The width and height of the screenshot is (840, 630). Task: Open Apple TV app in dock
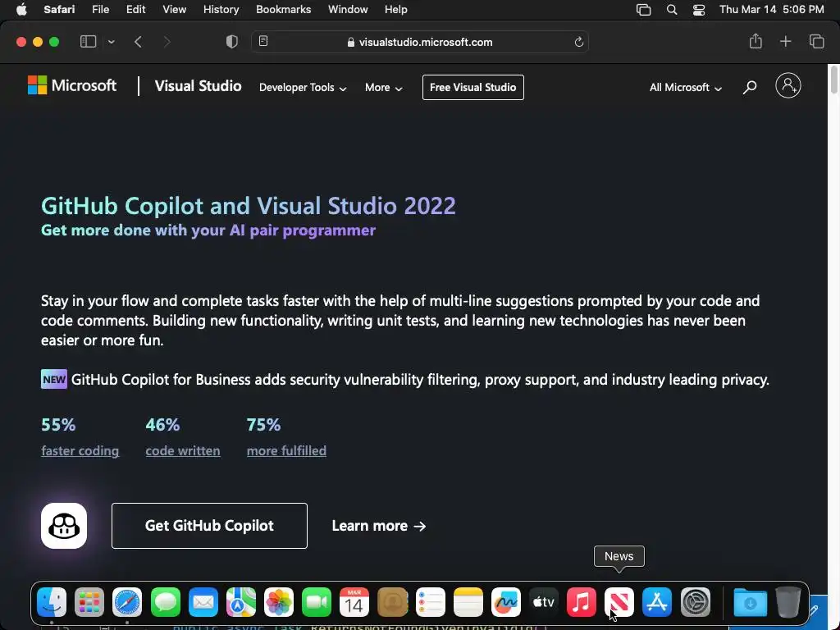[x=544, y=602]
